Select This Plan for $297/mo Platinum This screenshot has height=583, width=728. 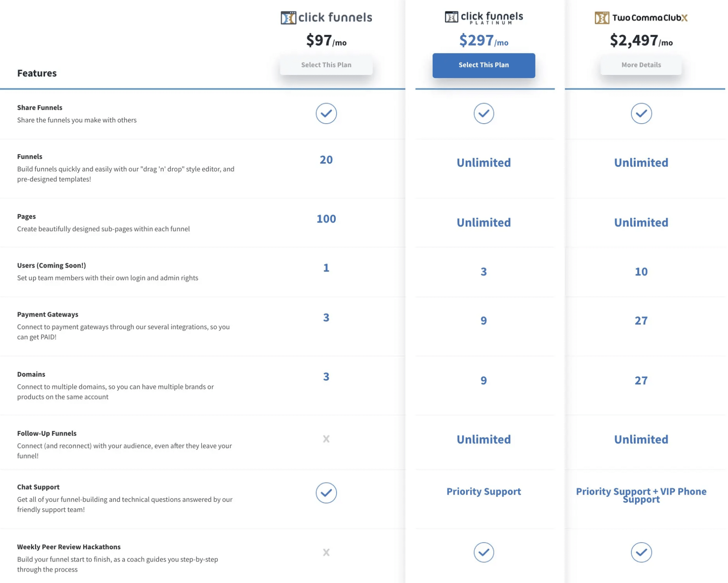[x=484, y=65]
